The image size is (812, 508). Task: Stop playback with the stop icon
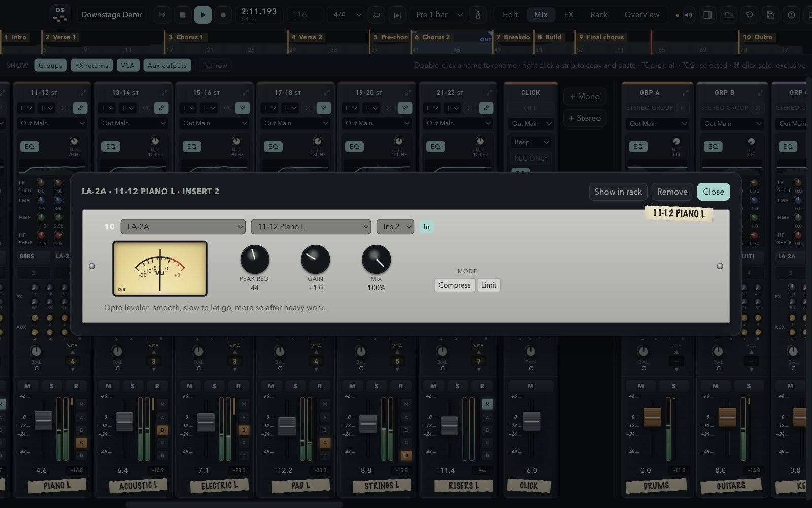coord(183,15)
